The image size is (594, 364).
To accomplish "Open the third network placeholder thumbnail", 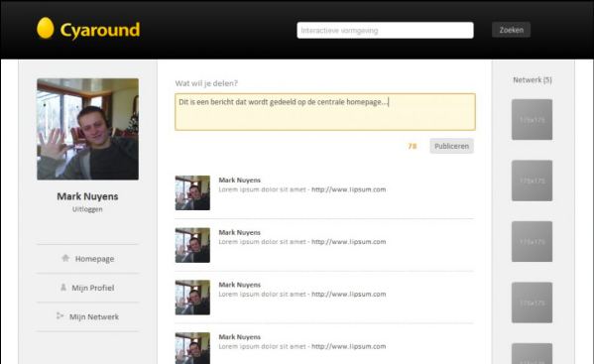I will (x=532, y=242).
